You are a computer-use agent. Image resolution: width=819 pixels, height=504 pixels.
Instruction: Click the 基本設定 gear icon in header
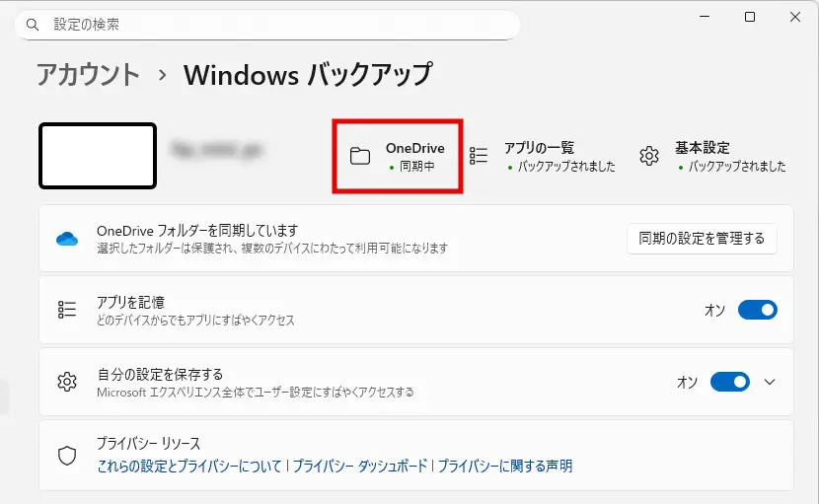pos(649,156)
